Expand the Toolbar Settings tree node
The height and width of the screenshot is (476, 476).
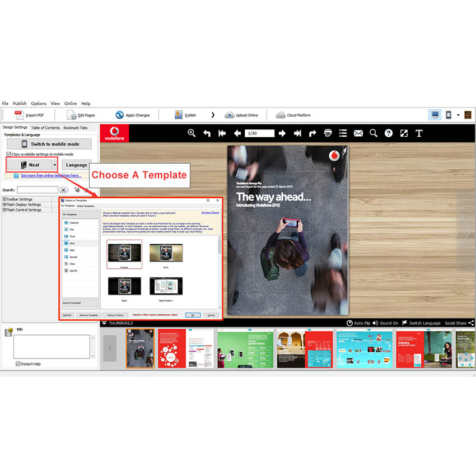point(4,199)
